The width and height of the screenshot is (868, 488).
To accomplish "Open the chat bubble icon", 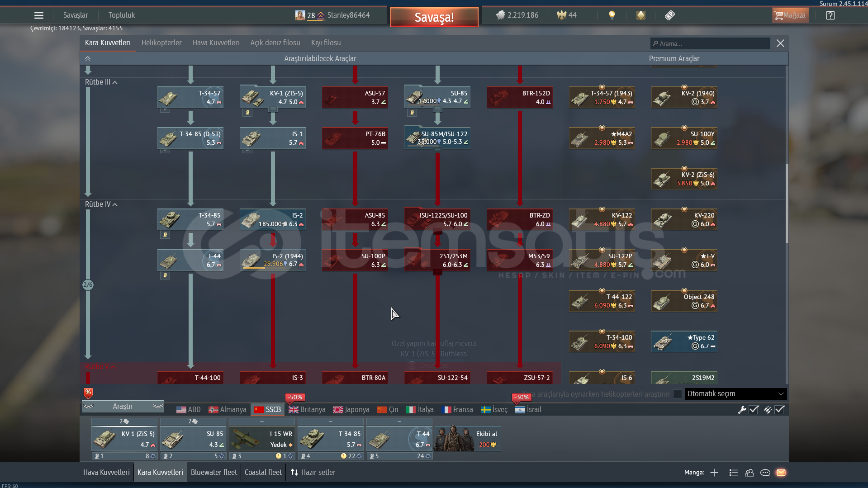I will (765, 473).
